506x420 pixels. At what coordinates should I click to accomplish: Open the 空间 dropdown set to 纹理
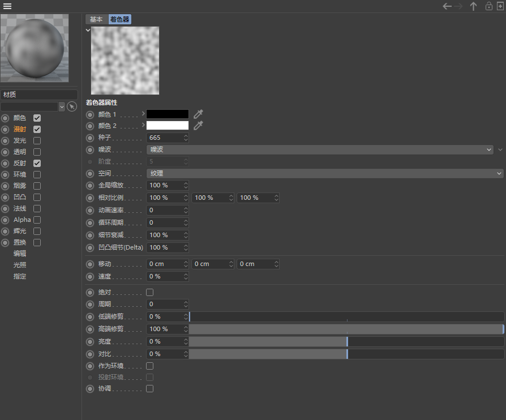click(x=325, y=173)
